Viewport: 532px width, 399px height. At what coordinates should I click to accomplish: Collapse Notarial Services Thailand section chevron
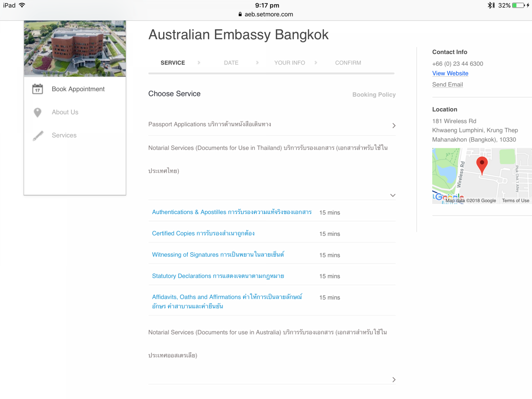coord(393,195)
